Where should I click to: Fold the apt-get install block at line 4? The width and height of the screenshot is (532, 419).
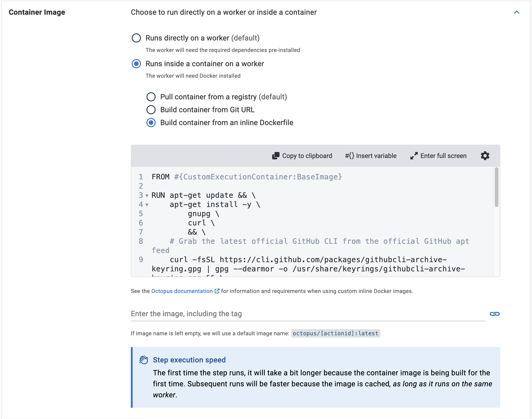[x=147, y=205]
